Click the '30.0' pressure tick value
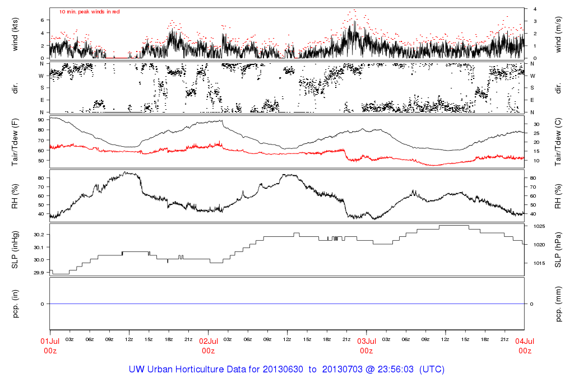The width and height of the screenshot is (574, 392). (x=39, y=260)
